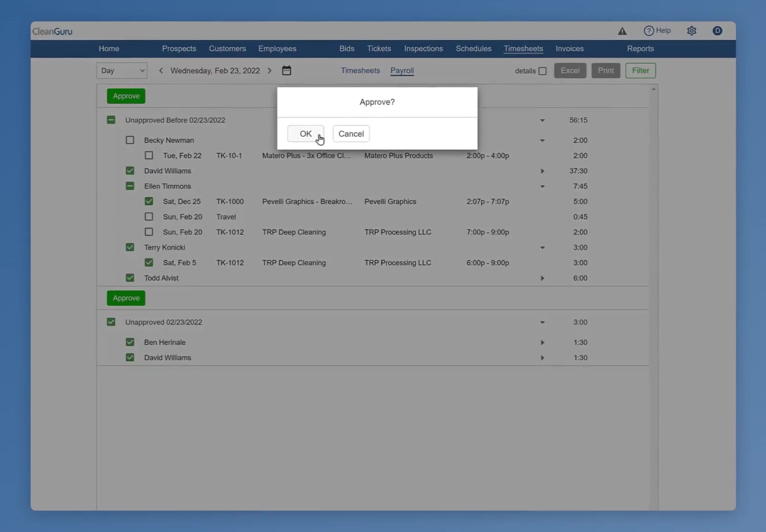The width and height of the screenshot is (766, 532).
Task: Switch to the Timesheets sub-tab
Action: [x=360, y=70]
